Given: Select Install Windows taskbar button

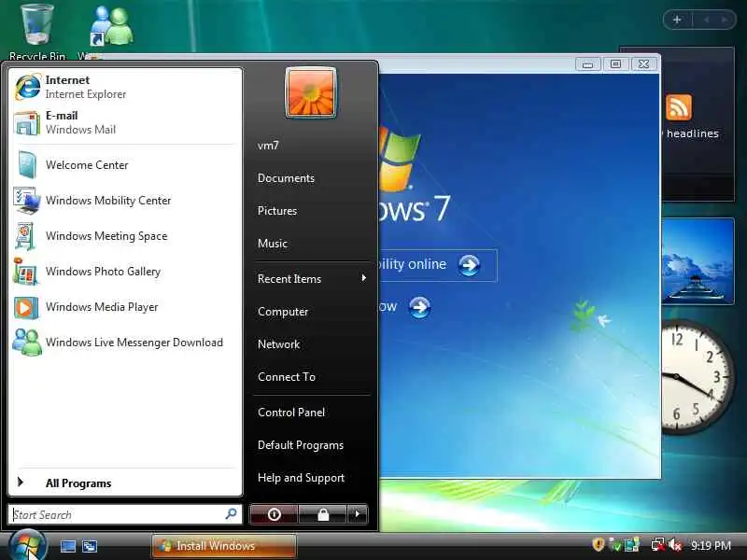Looking at the screenshot, I should pyautogui.click(x=224, y=546).
